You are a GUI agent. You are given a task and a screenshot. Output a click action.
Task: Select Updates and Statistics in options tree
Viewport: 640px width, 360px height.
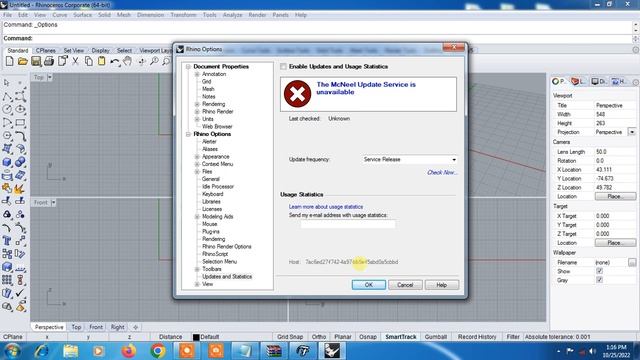227,277
